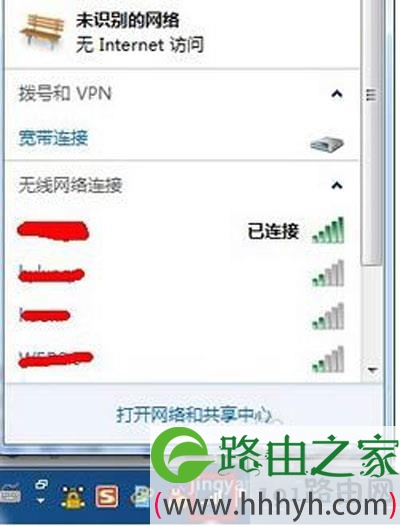
Task: Click the fourth wireless network's signal icon
Action: pos(328,360)
